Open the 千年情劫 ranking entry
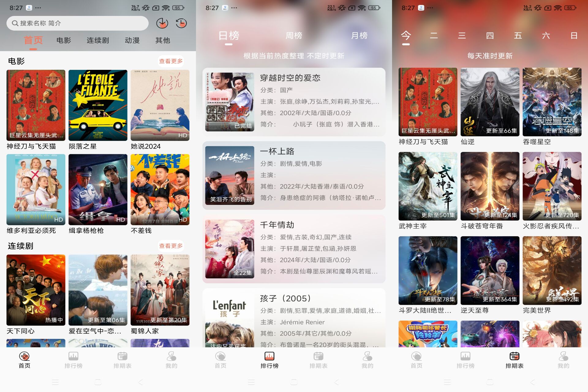588x392 pixels. [x=294, y=249]
